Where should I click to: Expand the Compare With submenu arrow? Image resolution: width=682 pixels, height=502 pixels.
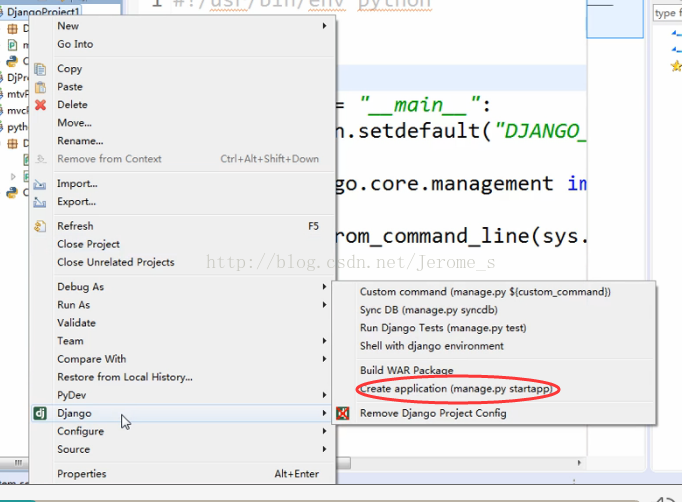(324, 359)
